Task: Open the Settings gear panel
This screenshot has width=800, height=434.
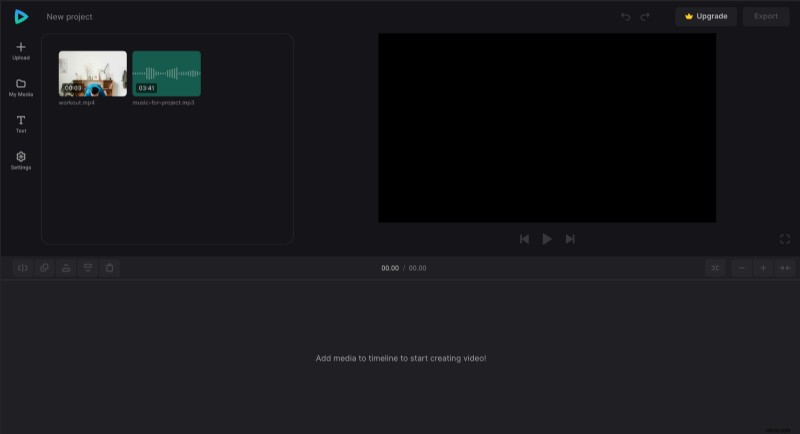Action: (x=21, y=160)
